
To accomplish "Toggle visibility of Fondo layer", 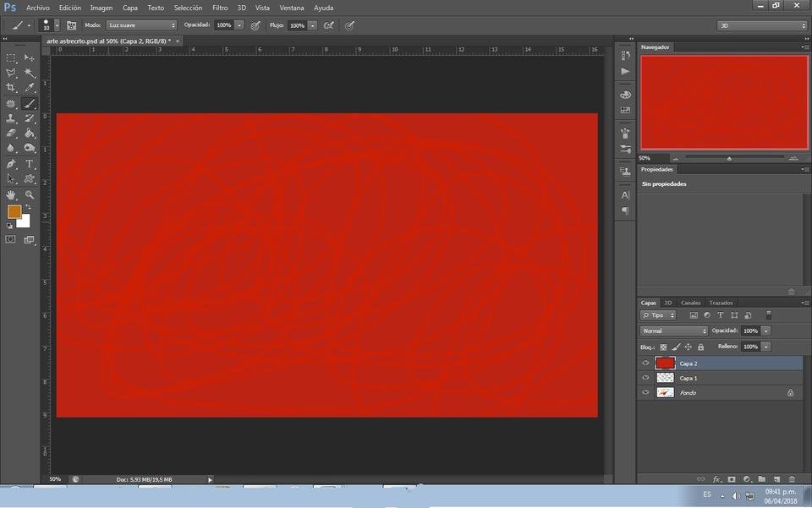I will [645, 392].
